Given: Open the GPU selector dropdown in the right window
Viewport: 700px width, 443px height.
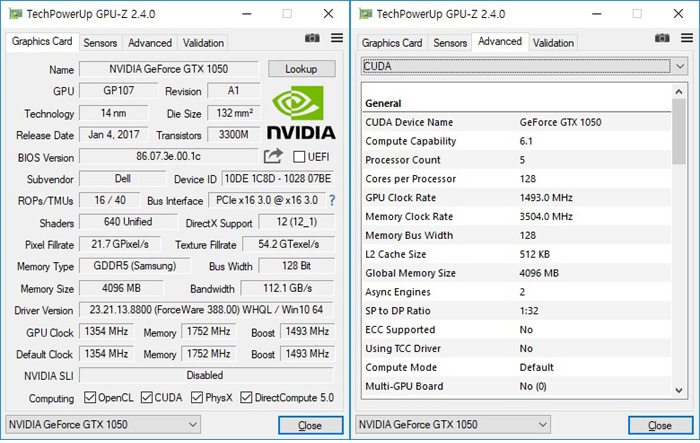Looking at the screenshot, I should (x=453, y=424).
